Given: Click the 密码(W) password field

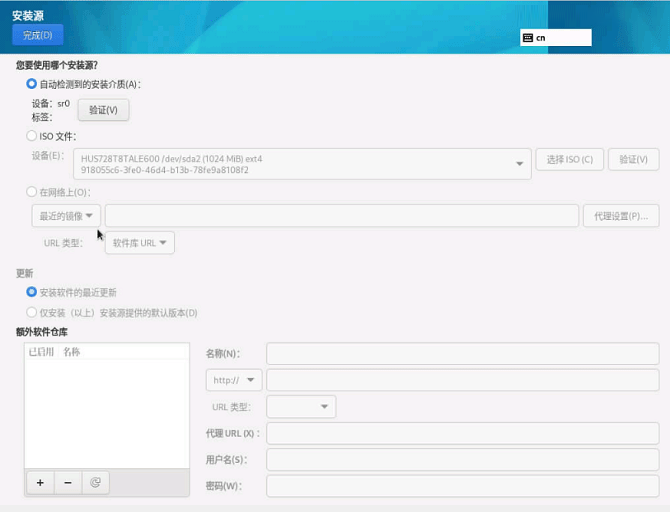Looking at the screenshot, I should pyautogui.click(x=462, y=486).
